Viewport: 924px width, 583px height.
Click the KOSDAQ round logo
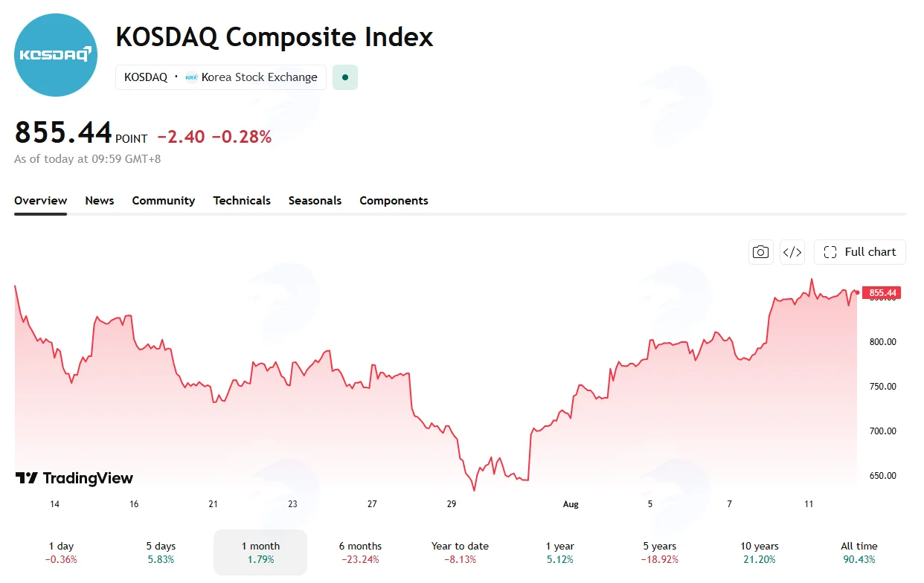click(57, 55)
